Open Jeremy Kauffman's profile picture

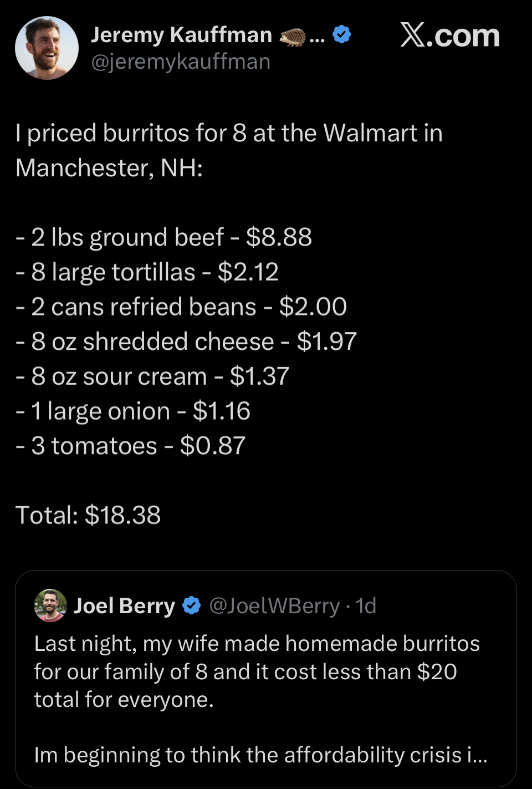47,48
